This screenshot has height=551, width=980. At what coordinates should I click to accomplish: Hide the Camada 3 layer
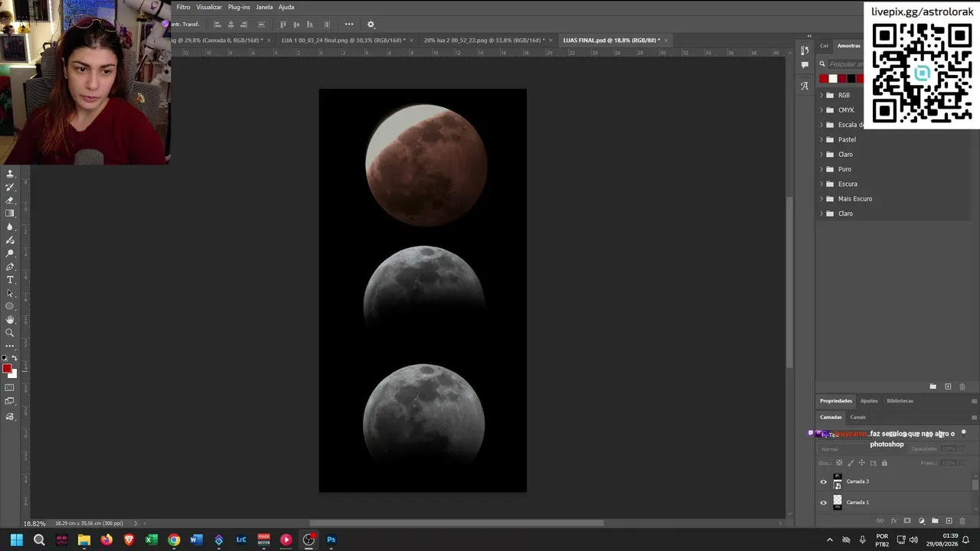click(824, 482)
